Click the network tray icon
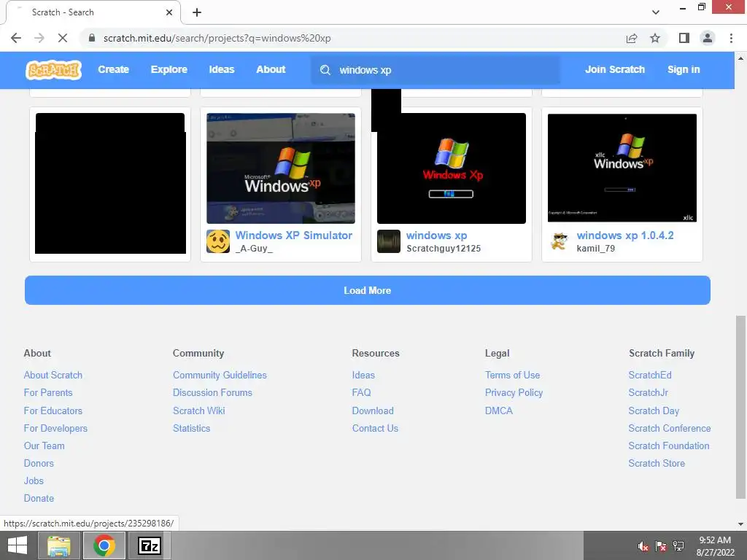 pyautogui.click(x=678, y=546)
